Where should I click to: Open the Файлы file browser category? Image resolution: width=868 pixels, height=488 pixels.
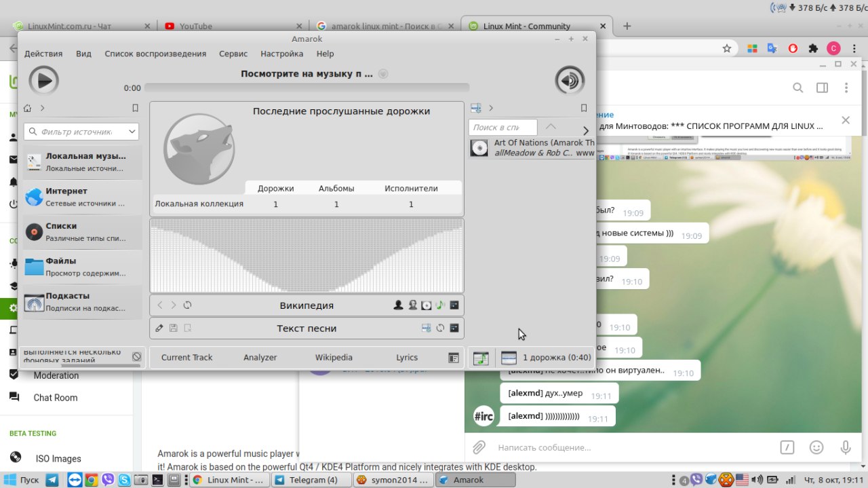tap(83, 267)
